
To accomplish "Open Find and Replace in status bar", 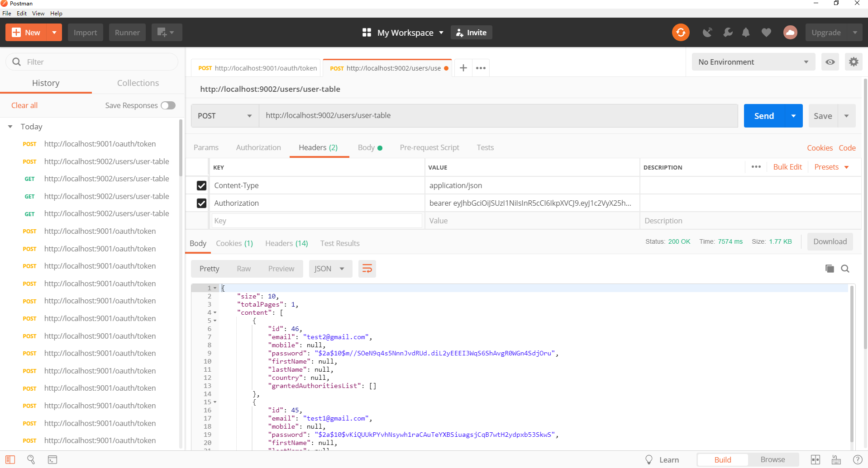I will [x=31, y=459].
